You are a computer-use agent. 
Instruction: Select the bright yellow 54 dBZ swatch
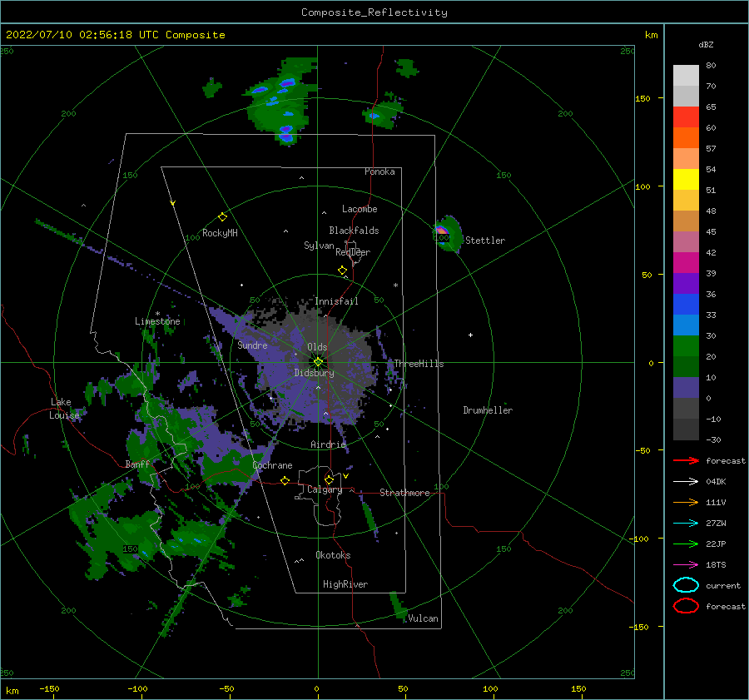pyautogui.click(x=686, y=179)
